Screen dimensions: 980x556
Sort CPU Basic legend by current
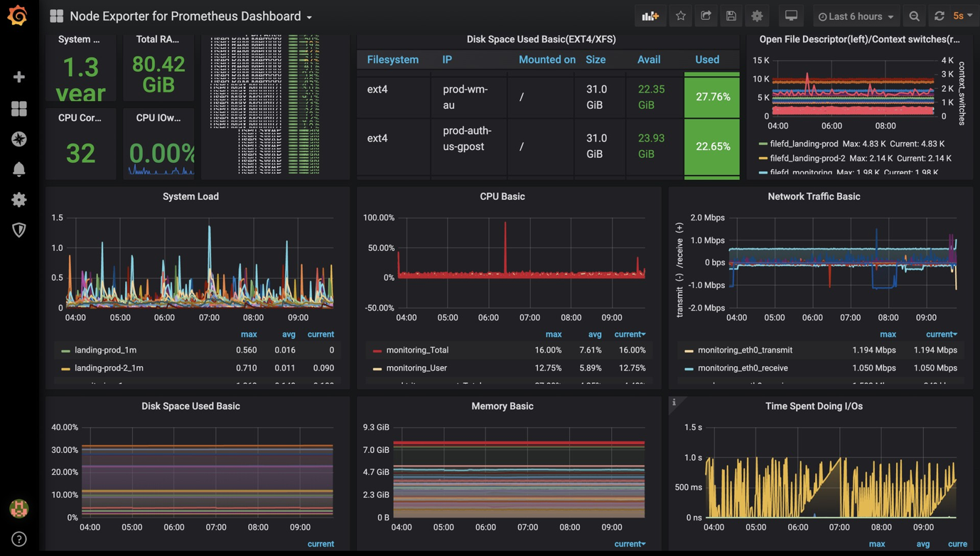coord(630,334)
